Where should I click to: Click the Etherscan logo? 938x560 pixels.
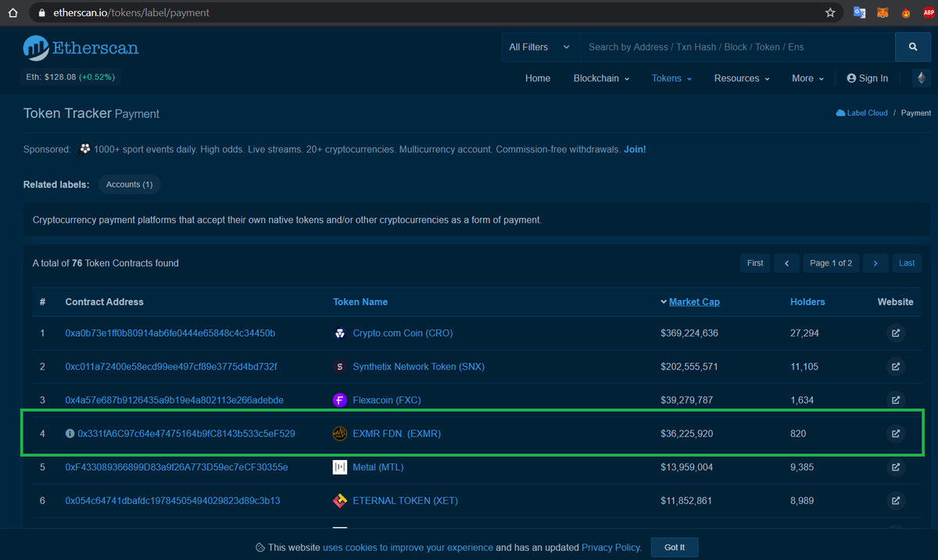(81, 48)
